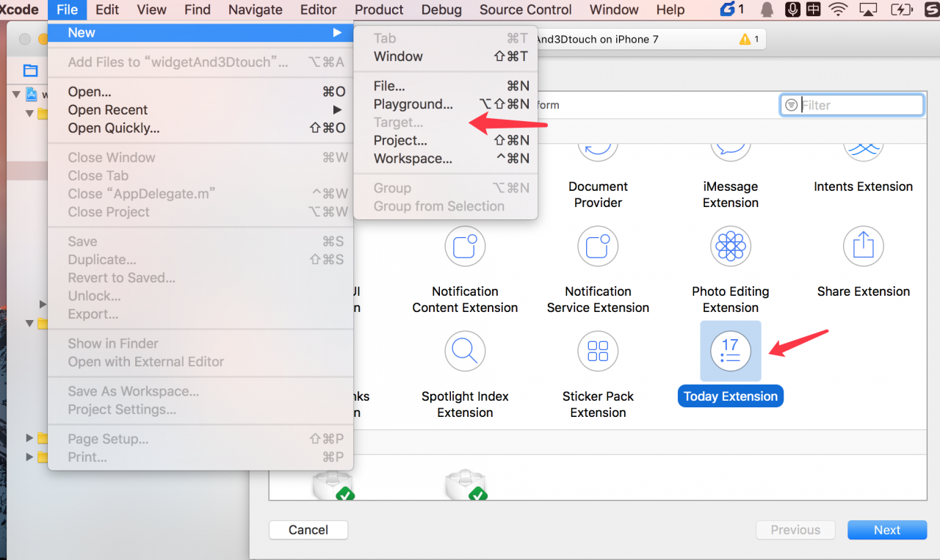The image size is (940, 560).
Task: Select New > Project...
Action: 446,140
